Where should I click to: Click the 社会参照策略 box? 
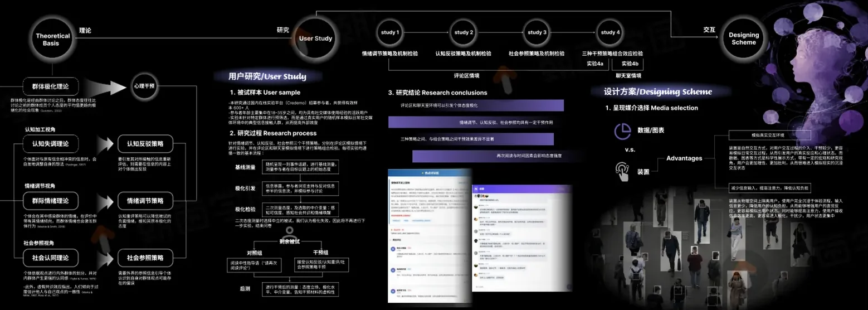coord(145,258)
